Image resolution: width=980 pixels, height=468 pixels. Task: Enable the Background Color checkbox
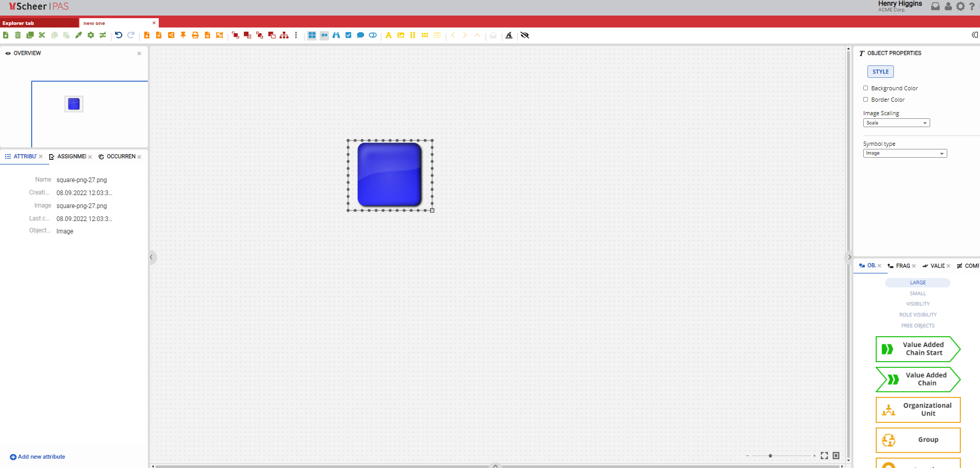click(x=865, y=88)
